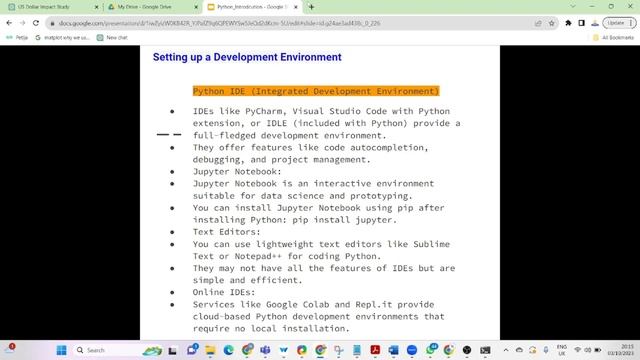The width and height of the screenshot is (640, 360).
Task: Open the Chrome extensions puzzle icon
Action: click(x=568, y=23)
